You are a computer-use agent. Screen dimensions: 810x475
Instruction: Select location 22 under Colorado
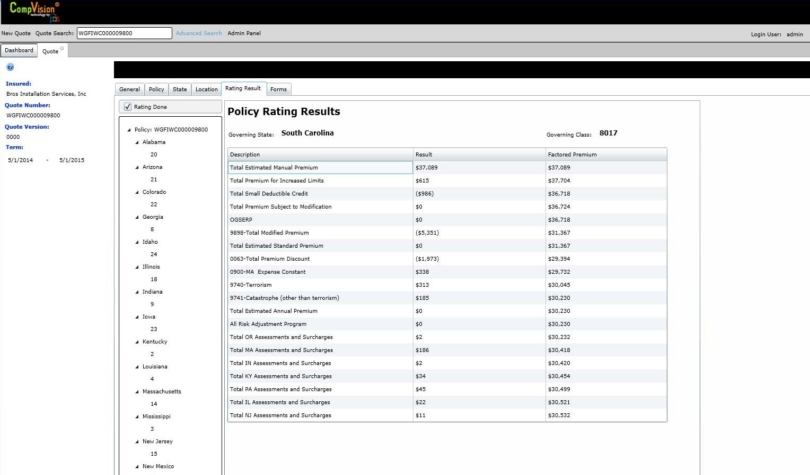tap(154, 204)
